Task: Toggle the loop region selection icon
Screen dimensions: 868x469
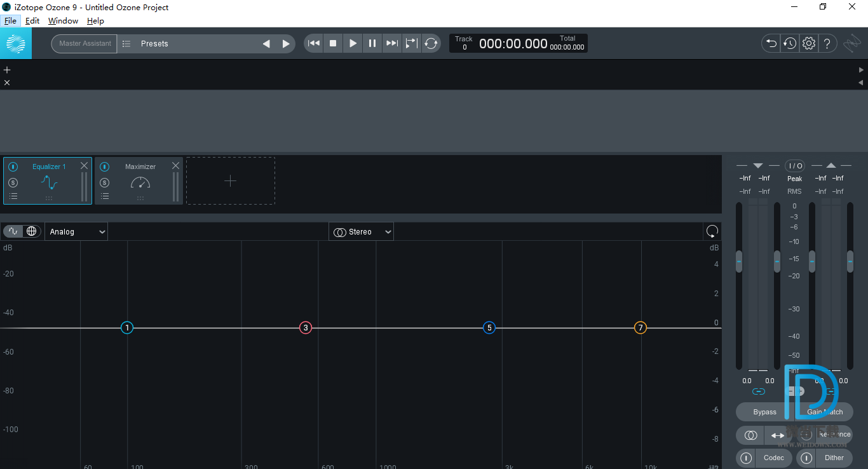Action: [411, 43]
